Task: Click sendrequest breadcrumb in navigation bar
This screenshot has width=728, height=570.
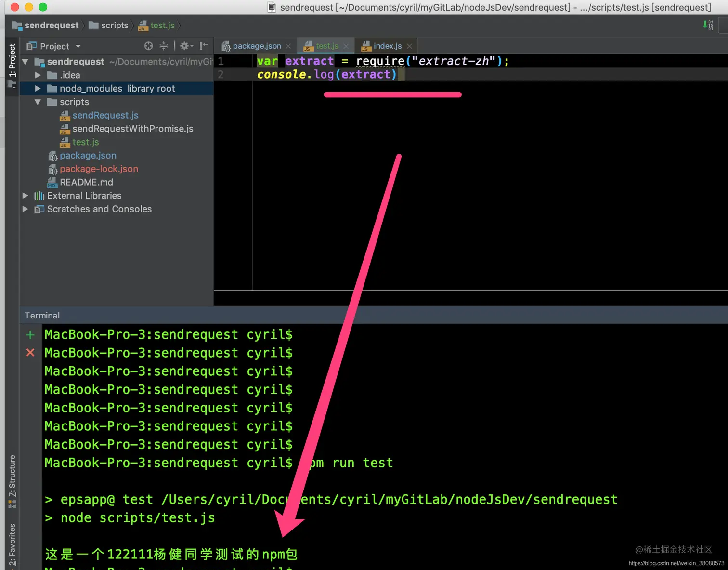Action: pyautogui.click(x=45, y=25)
